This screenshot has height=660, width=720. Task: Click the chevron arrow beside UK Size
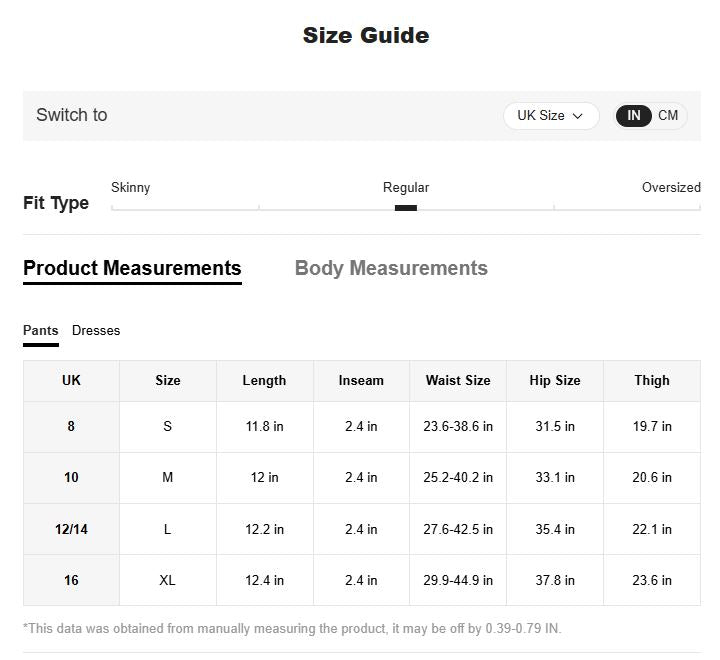578,116
